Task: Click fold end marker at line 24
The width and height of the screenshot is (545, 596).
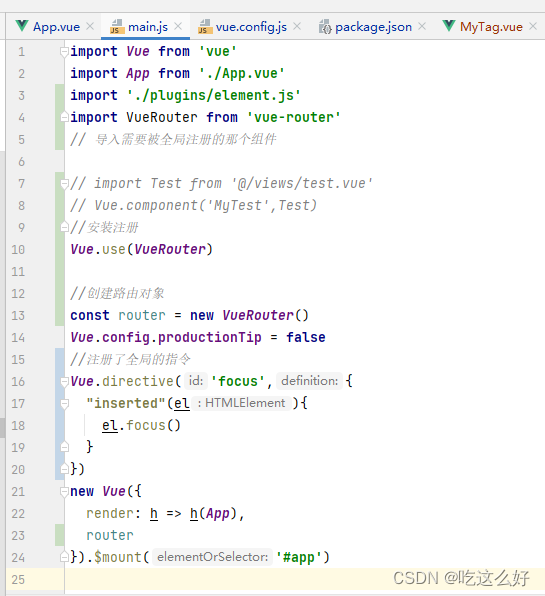Action: (65, 557)
